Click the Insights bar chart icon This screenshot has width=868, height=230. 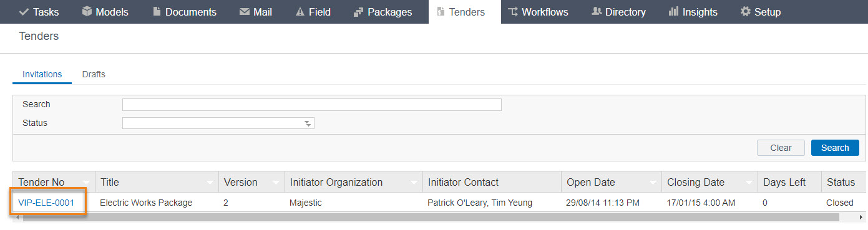point(673,12)
